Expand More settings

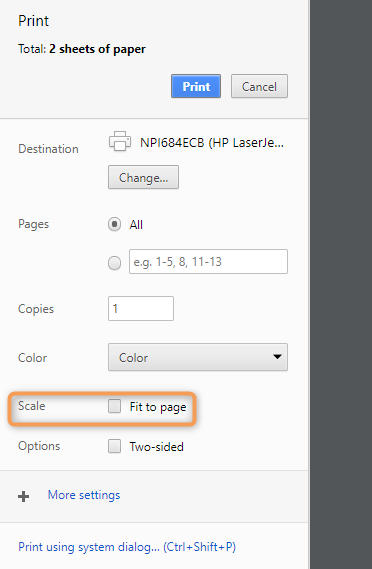tap(84, 495)
